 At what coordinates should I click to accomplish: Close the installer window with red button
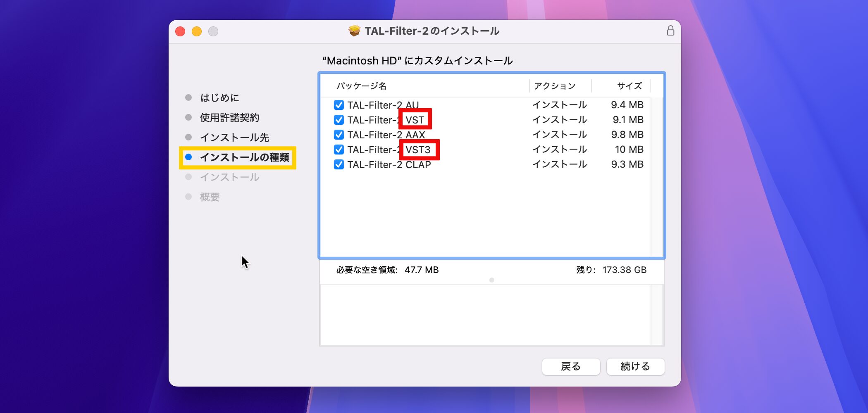180,31
